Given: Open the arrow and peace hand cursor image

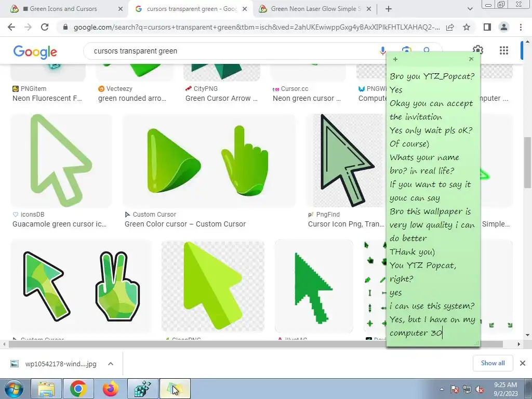Looking at the screenshot, I should point(81,286).
